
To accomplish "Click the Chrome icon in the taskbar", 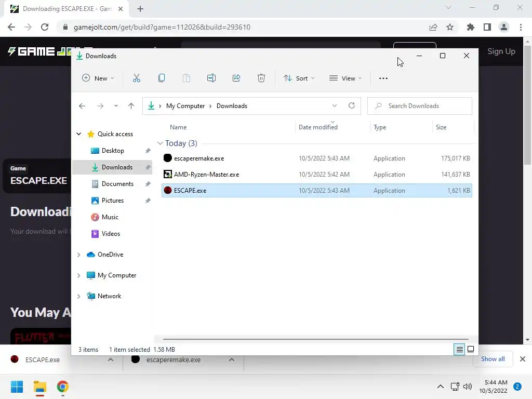I will (62, 387).
